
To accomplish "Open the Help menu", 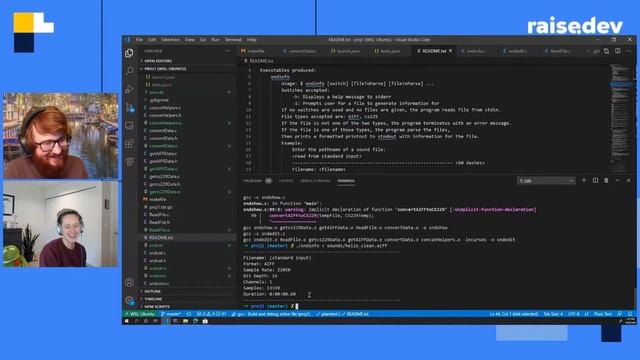I will click(x=251, y=40).
